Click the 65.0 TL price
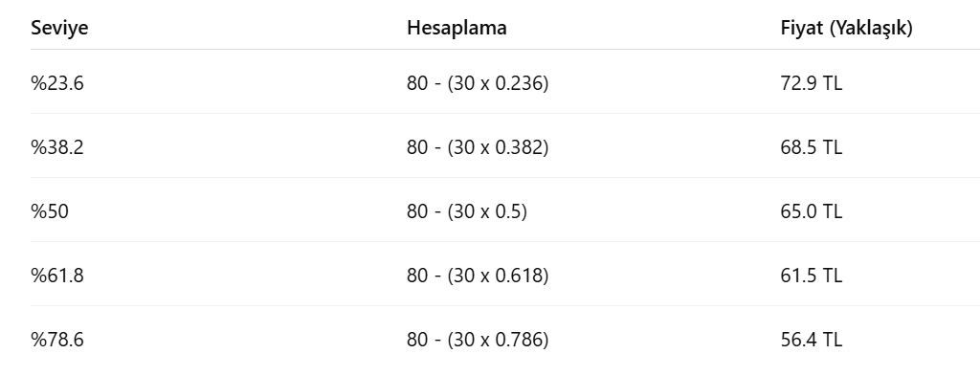Viewport: 980px width, 376px height. tap(812, 211)
